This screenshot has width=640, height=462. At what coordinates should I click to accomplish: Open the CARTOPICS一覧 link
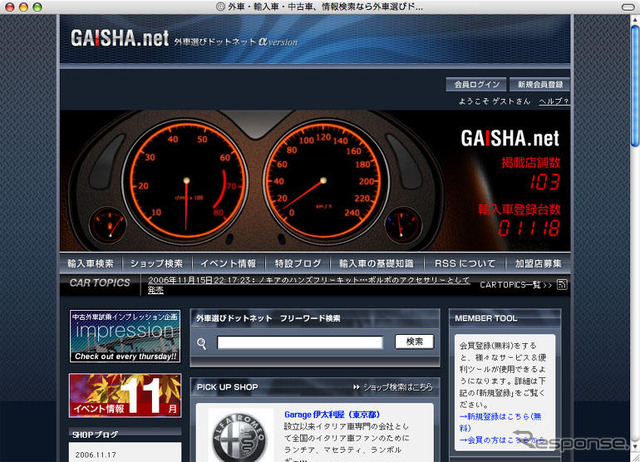[516, 285]
